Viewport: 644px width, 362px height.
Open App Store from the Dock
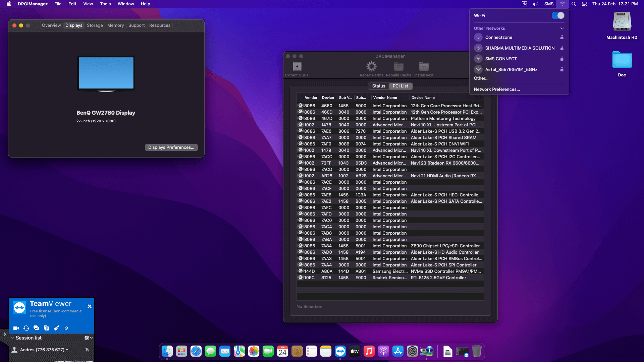click(x=398, y=351)
